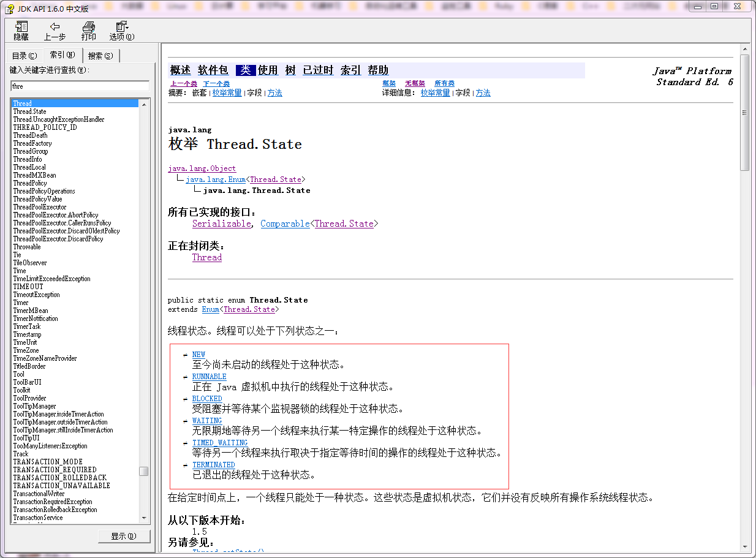Select 'TimeoutException' index entry
This screenshot has width=756, height=558.
[37, 295]
